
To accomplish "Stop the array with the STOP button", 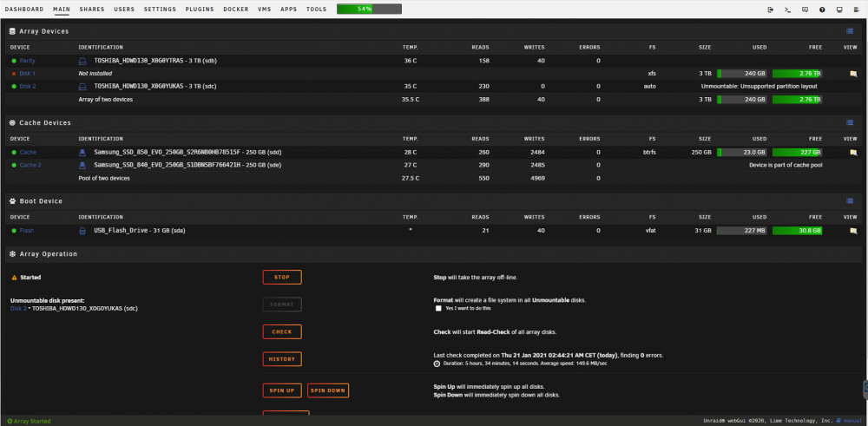I will [x=282, y=277].
